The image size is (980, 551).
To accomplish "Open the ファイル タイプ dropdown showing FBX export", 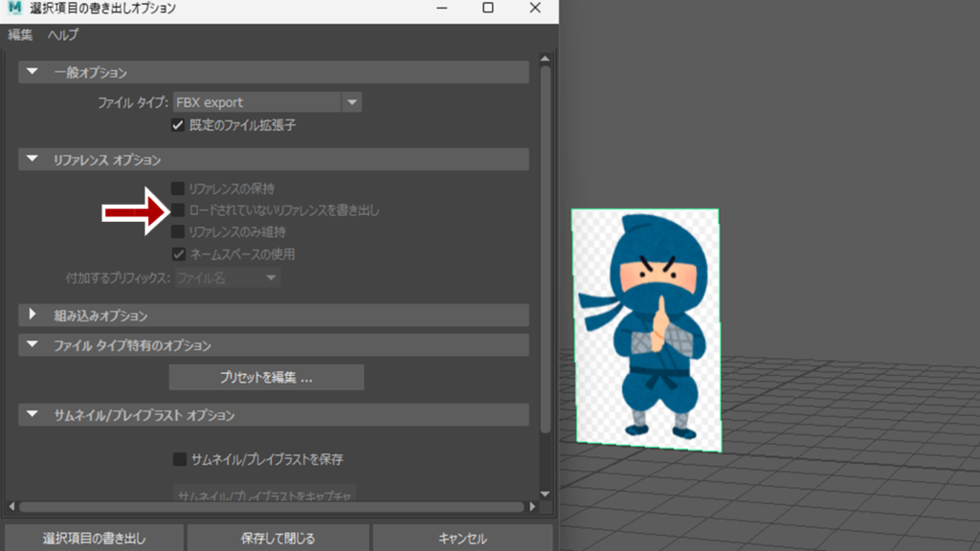I will pos(268,101).
